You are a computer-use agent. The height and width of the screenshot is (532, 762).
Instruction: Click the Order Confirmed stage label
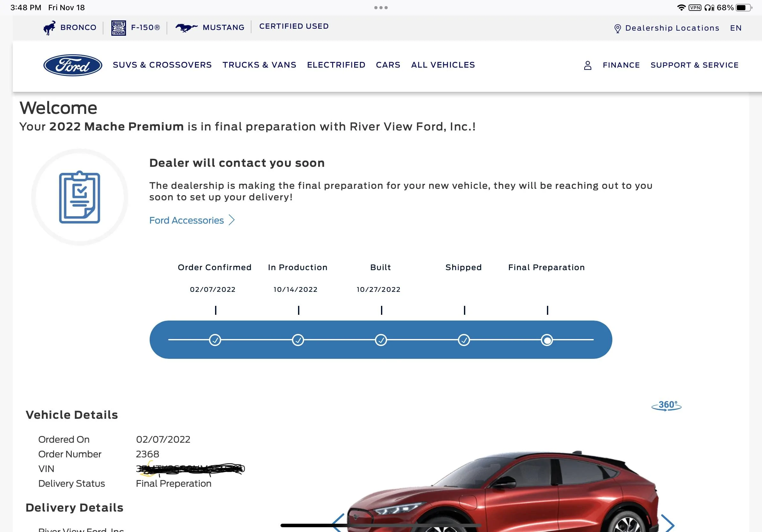(x=215, y=268)
